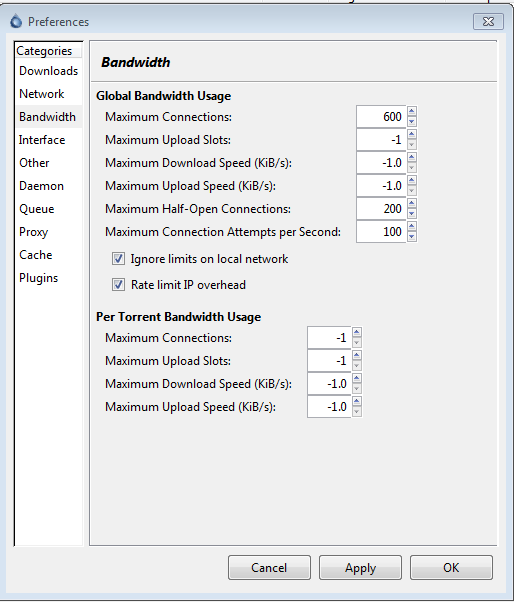
Task: Open the Downloads category
Action: click(x=48, y=71)
